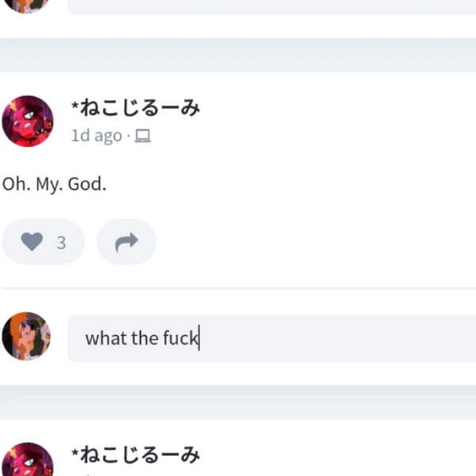Viewport: 476px width, 476px height.
Task: Open the "1d ago" timestamp permalink
Action: coord(97,136)
